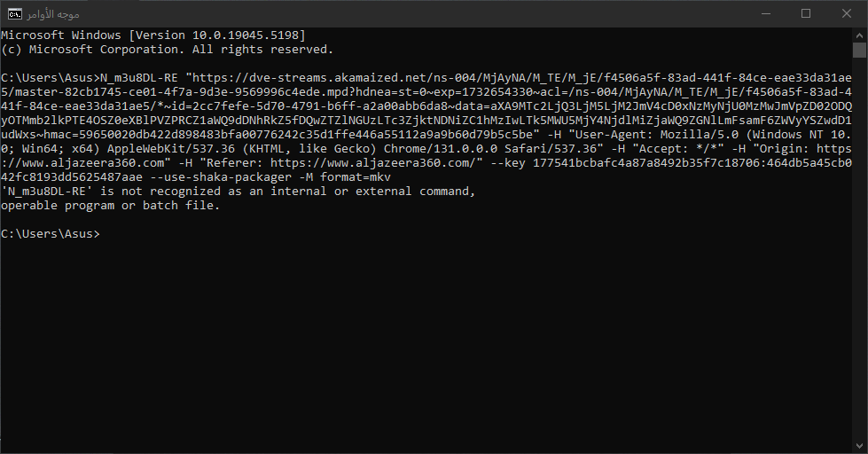This screenshot has height=454, width=868.
Task: Maximize the Command Prompt window
Action: pos(805,13)
